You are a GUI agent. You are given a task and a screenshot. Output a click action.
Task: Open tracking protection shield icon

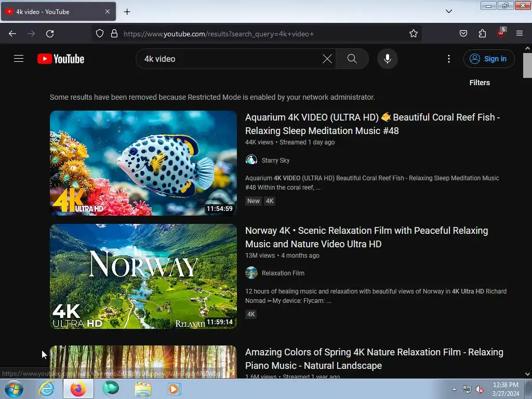coord(99,33)
